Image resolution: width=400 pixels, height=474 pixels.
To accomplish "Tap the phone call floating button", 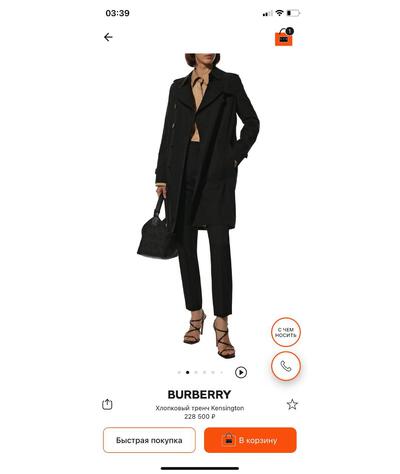I will pos(286,366).
